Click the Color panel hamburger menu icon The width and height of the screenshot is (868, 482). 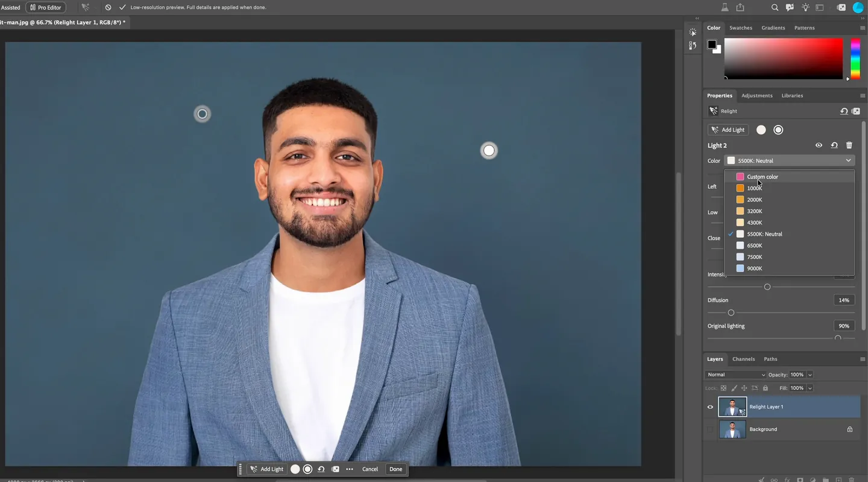coord(863,28)
